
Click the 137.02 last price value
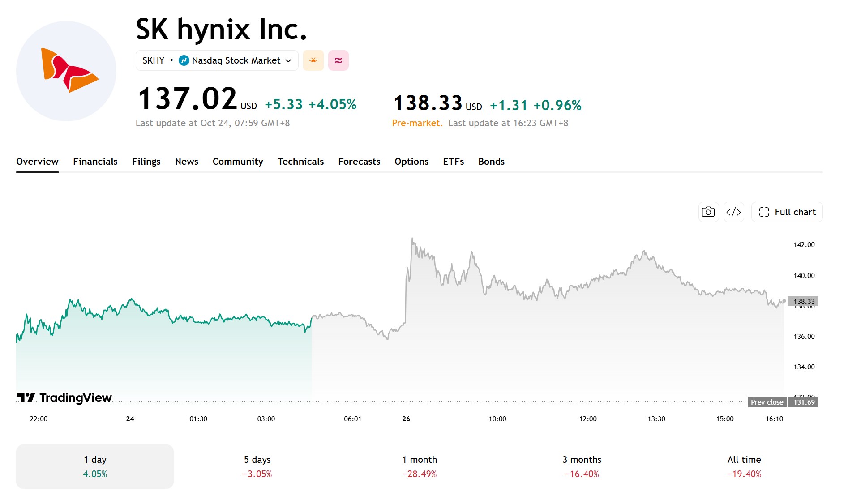(x=188, y=99)
